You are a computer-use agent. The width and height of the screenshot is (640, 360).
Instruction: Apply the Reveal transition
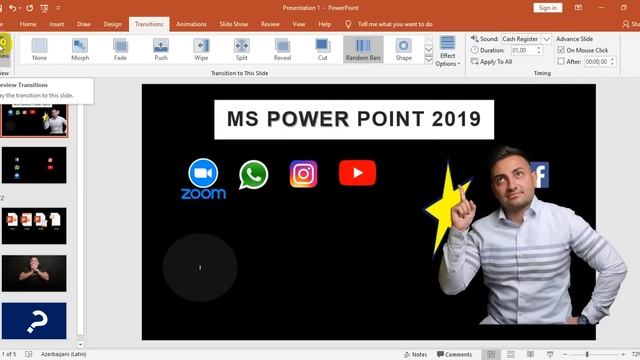tap(282, 49)
